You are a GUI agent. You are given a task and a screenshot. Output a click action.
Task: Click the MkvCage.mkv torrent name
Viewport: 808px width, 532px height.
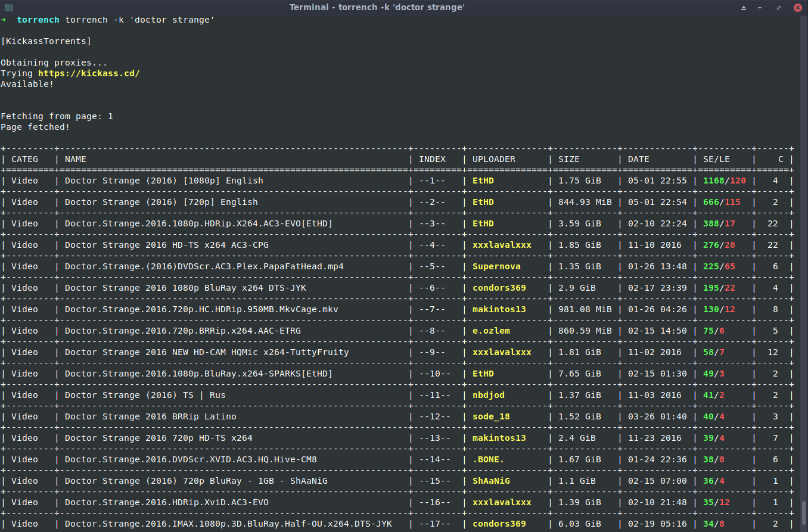click(x=201, y=309)
